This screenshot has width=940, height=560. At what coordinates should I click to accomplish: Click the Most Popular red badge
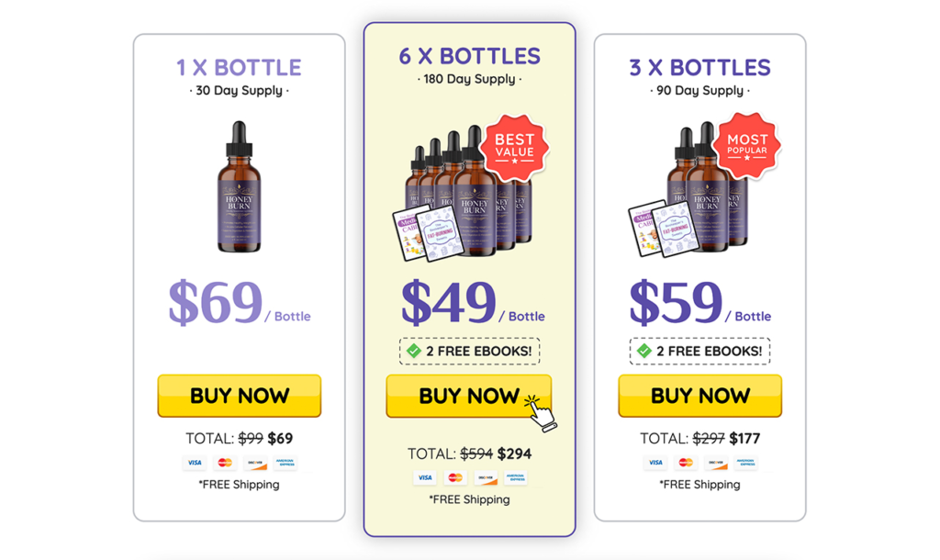(746, 145)
